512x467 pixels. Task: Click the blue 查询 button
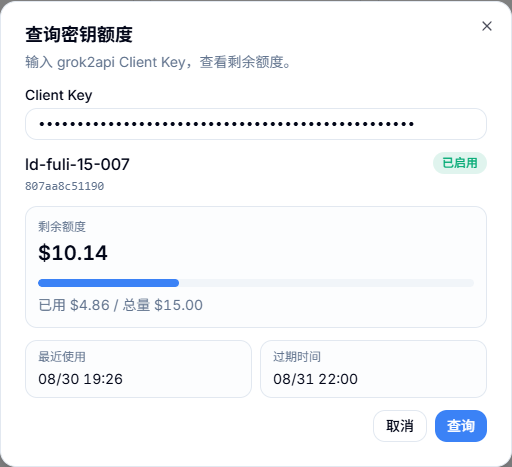461,426
